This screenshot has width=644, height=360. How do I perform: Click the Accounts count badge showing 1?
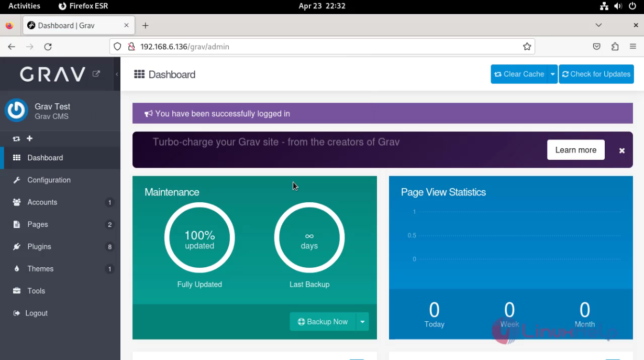point(109,202)
